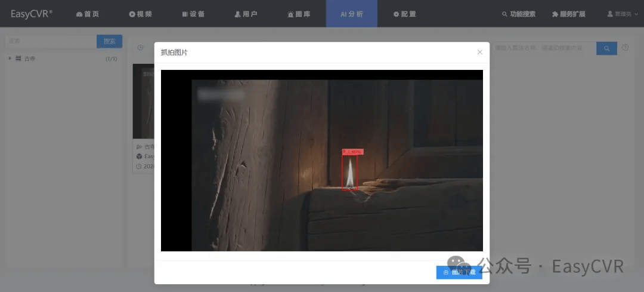This screenshot has width=644, height=292.
Task: Click the clock time filter icon
Action: [x=141, y=47]
